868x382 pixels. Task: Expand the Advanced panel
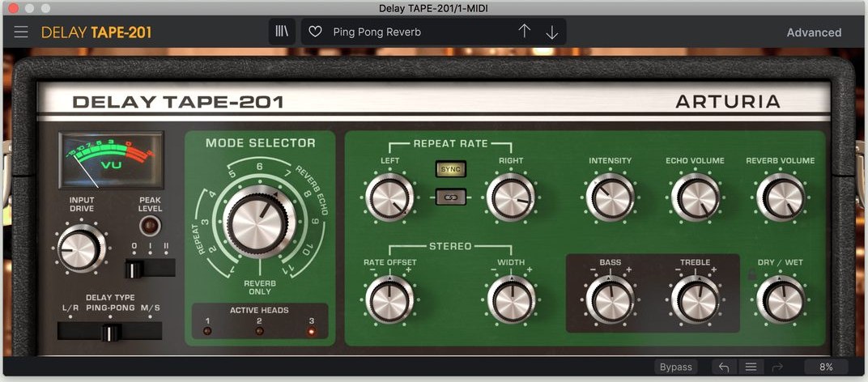point(814,32)
